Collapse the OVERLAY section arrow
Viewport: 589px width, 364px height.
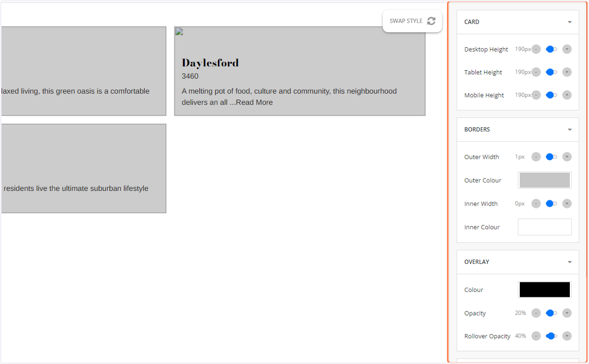pyautogui.click(x=570, y=262)
